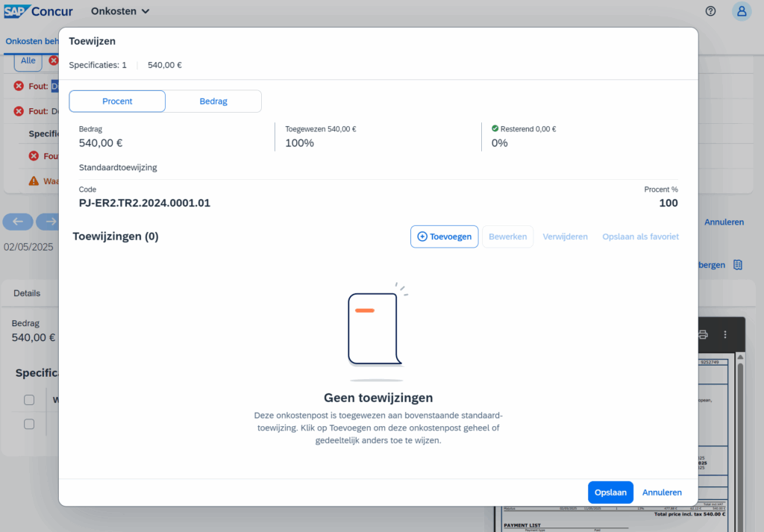Click the Toewijzingen (0) heading
The width and height of the screenshot is (764, 532).
pyautogui.click(x=116, y=237)
